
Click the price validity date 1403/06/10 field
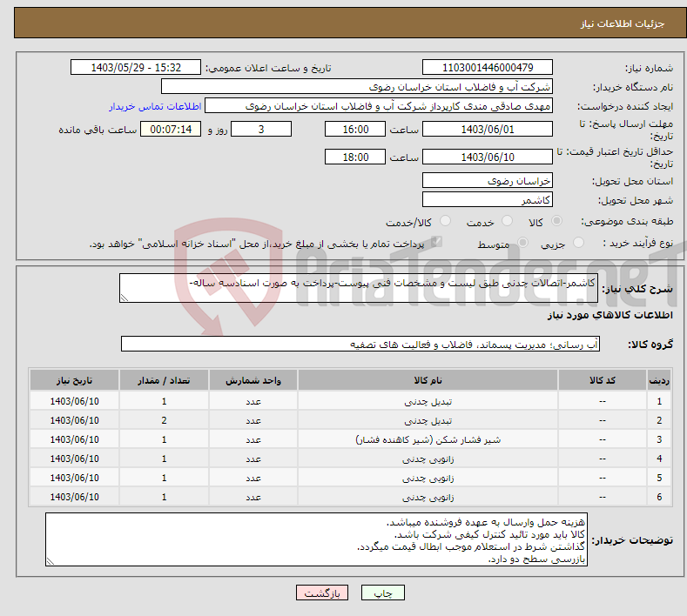tap(488, 157)
